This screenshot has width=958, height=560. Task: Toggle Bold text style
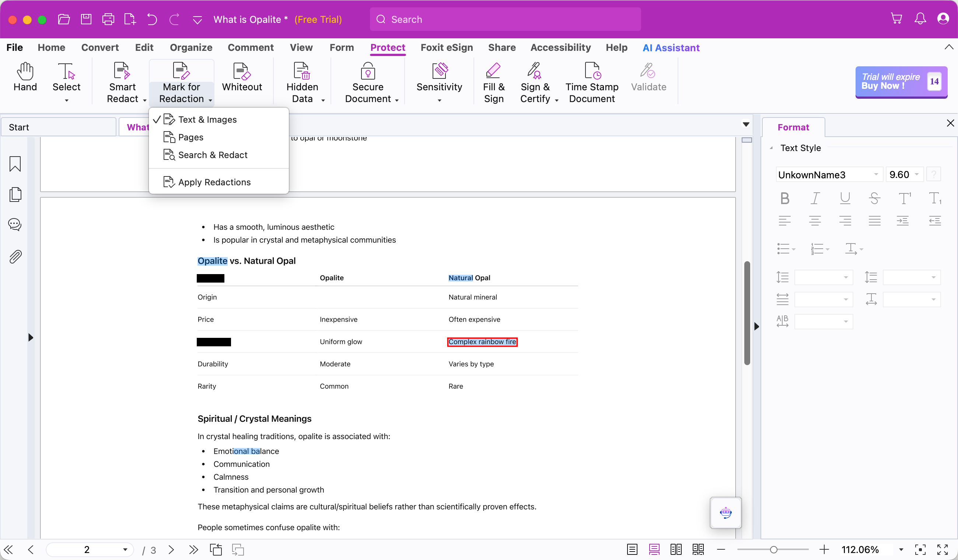pyautogui.click(x=785, y=198)
